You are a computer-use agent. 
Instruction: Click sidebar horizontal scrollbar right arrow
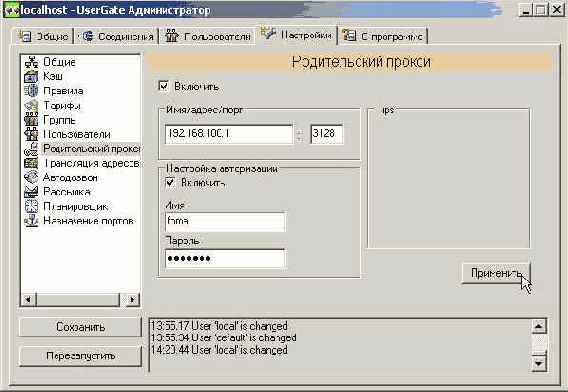click(132, 300)
